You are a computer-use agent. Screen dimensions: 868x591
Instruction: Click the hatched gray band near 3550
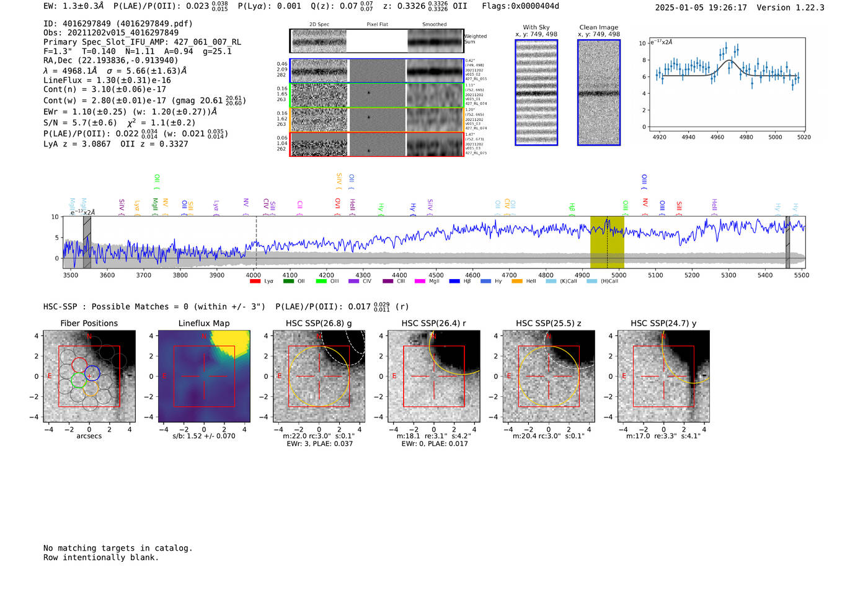click(x=87, y=242)
